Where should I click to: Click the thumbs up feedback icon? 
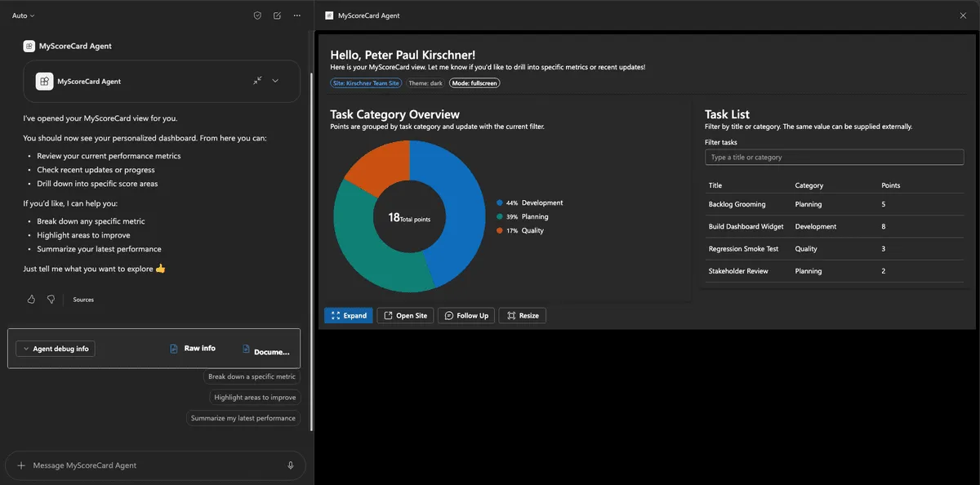[x=31, y=300]
